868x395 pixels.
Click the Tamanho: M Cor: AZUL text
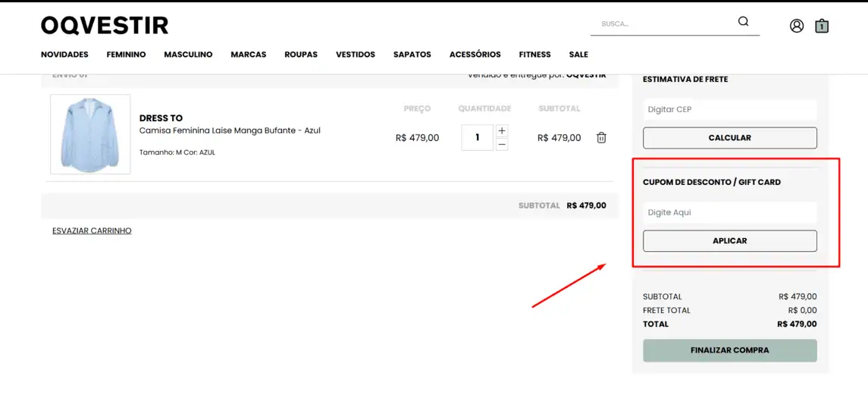point(177,152)
